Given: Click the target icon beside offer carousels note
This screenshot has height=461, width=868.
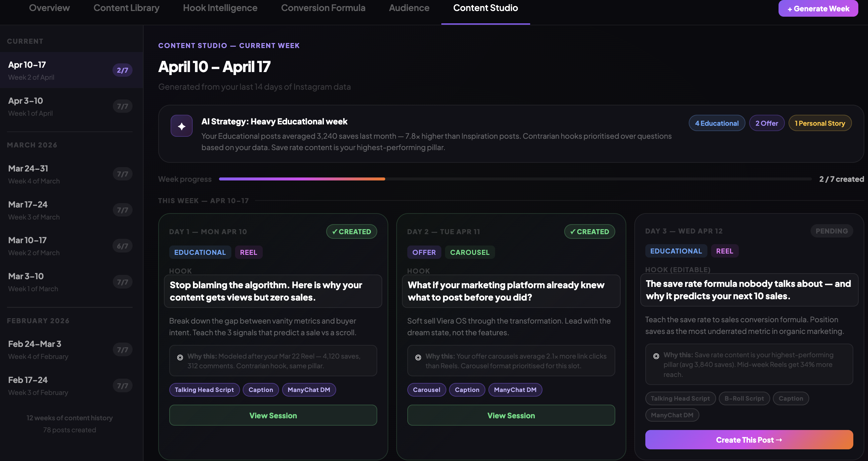Looking at the screenshot, I should pyautogui.click(x=418, y=357).
